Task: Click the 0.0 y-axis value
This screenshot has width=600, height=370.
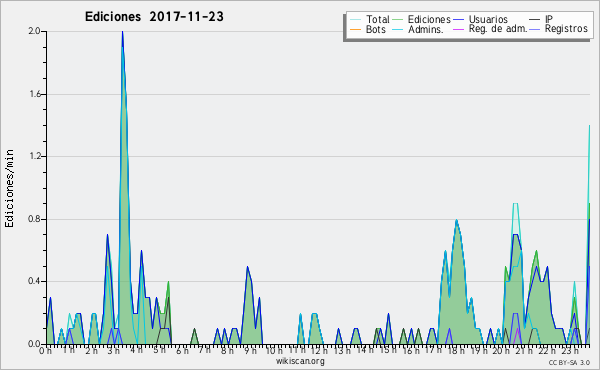Action: pos(34,344)
